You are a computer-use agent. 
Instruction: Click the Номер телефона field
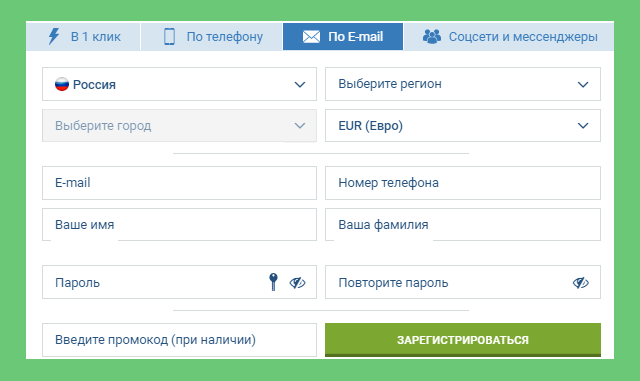[x=462, y=183]
